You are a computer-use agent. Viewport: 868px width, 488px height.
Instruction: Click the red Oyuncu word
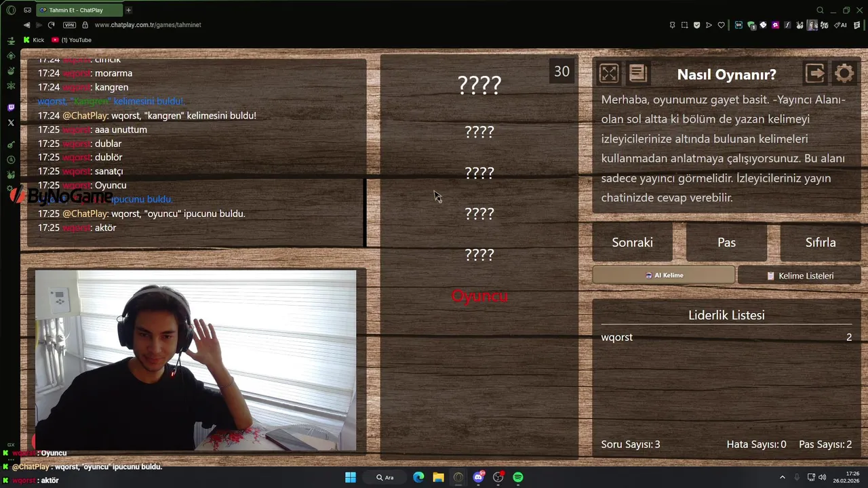pos(479,296)
